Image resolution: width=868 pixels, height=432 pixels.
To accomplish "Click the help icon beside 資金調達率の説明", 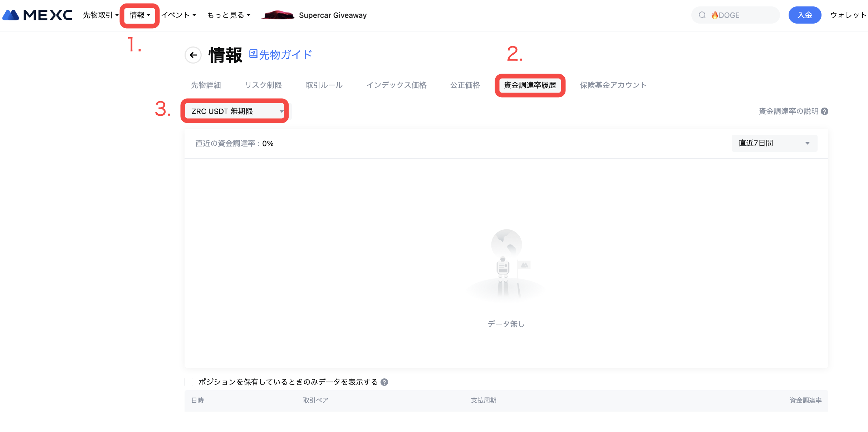I will pos(824,111).
